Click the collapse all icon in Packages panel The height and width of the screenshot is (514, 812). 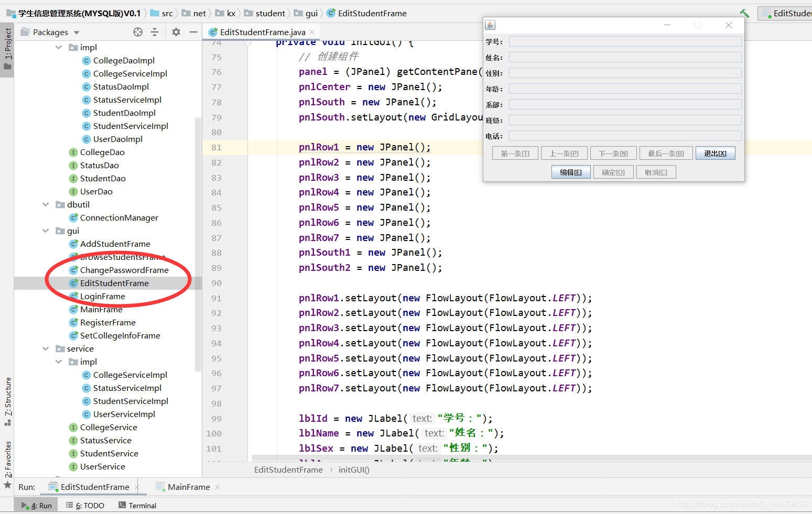point(155,32)
